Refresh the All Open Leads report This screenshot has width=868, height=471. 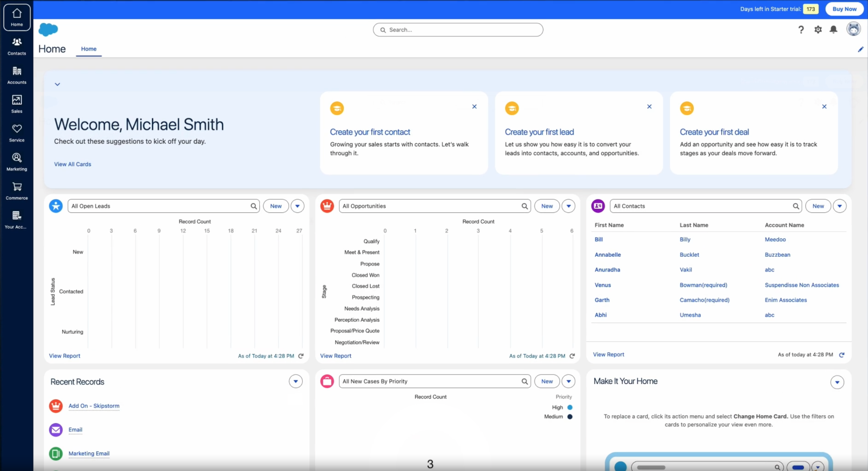click(301, 356)
